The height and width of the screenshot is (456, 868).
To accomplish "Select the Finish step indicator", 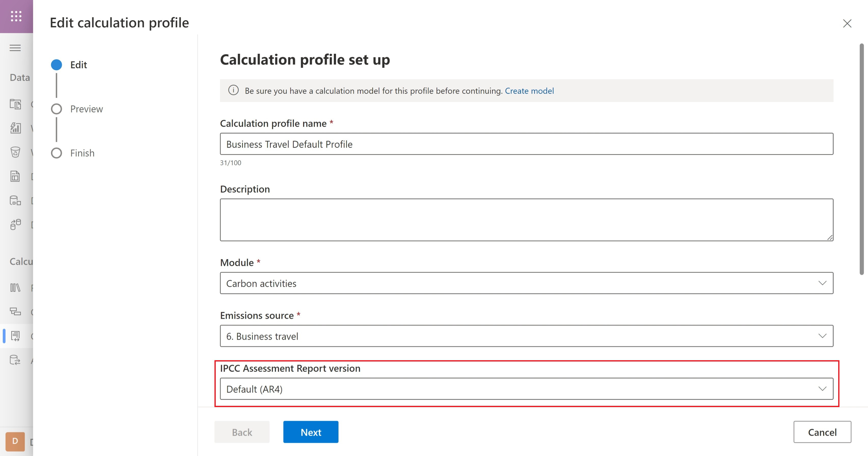I will pyautogui.click(x=57, y=153).
